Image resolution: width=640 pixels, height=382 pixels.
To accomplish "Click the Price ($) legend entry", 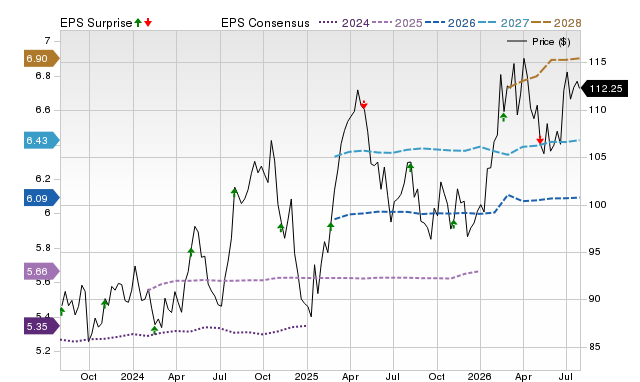I will pyautogui.click(x=539, y=42).
